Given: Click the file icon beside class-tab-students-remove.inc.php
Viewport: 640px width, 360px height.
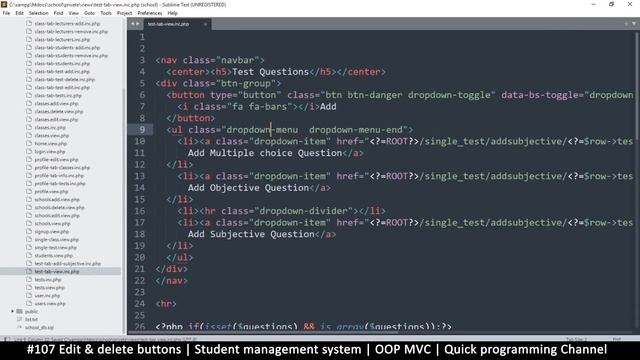Looking at the screenshot, I should point(29,56).
